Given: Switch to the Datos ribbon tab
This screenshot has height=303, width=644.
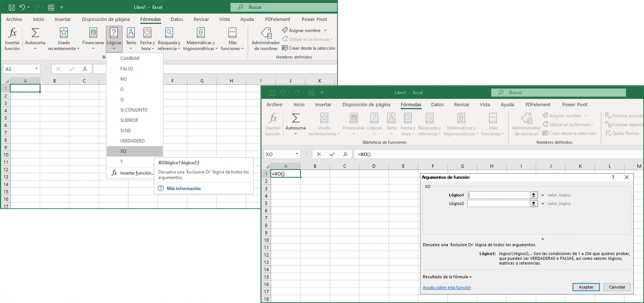Looking at the screenshot, I should coord(177,19).
